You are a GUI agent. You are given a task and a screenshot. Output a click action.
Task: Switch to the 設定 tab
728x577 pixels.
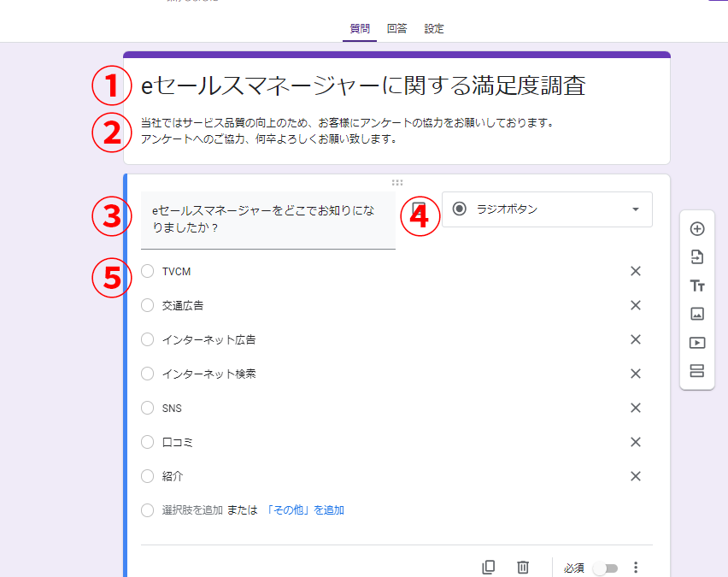434,28
